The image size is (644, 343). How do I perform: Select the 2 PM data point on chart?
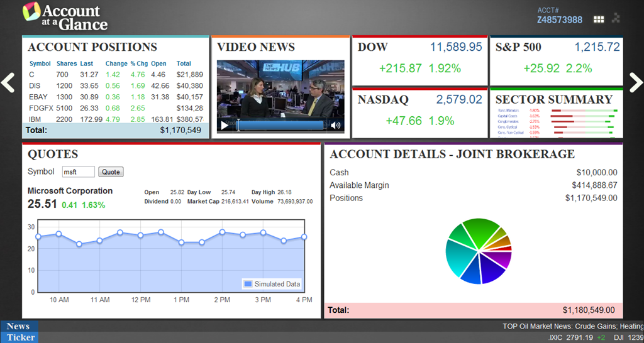222,232
